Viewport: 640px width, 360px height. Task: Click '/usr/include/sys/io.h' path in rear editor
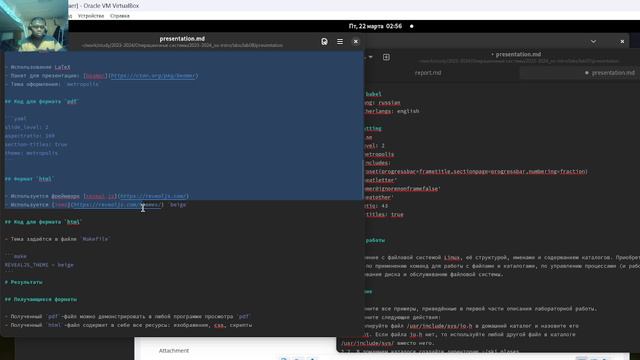click(x=439, y=326)
